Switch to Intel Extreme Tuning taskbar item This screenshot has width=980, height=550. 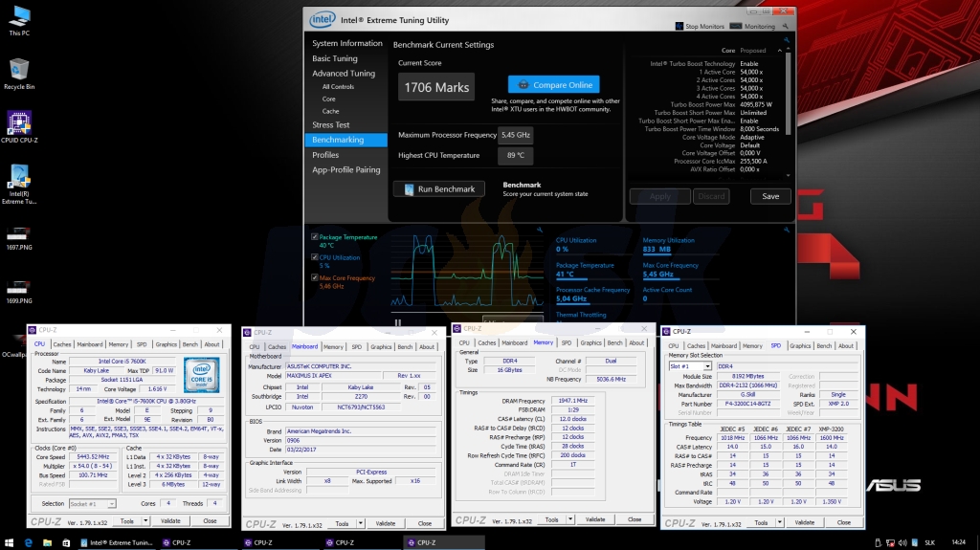(116, 542)
